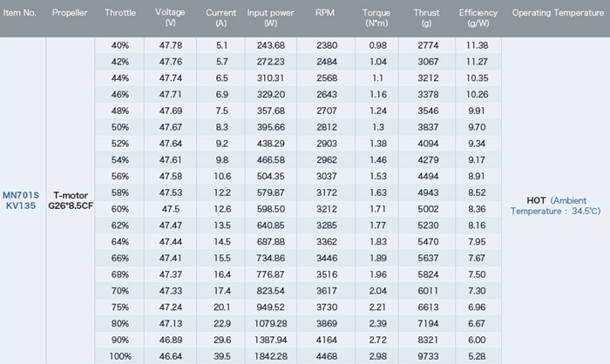610x364 pixels.
Task: Click the Thrust (g) column header
Action: [428, 18]
